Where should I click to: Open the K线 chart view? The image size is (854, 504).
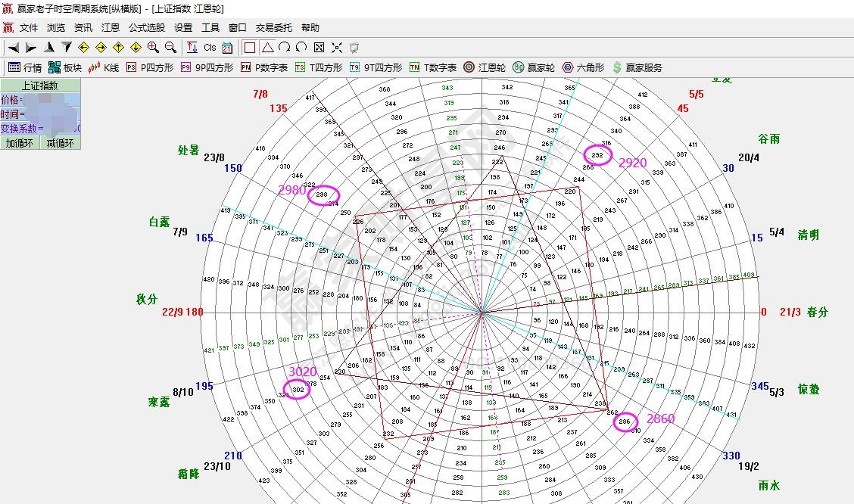[x=104, y=67]
